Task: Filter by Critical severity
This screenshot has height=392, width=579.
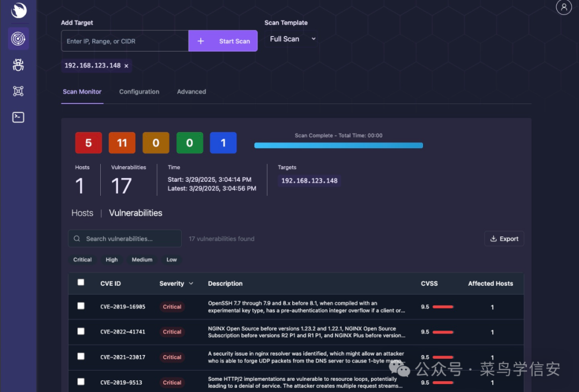Action: [x=83, y=260]
